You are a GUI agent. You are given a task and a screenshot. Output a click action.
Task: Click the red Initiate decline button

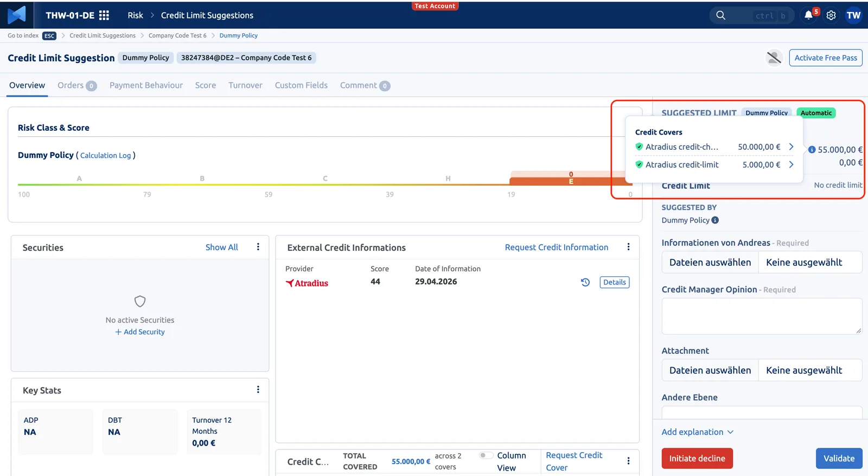click(697, 458)
